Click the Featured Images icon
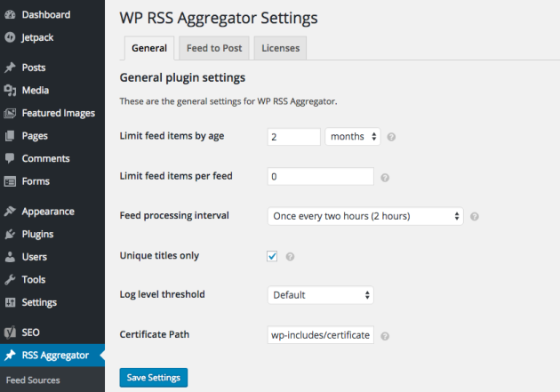The image size is (560, 392). click(x=10, y=113)
